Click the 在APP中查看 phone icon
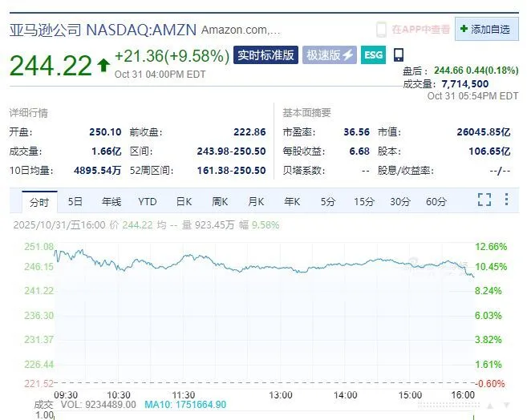 (382, 30)
